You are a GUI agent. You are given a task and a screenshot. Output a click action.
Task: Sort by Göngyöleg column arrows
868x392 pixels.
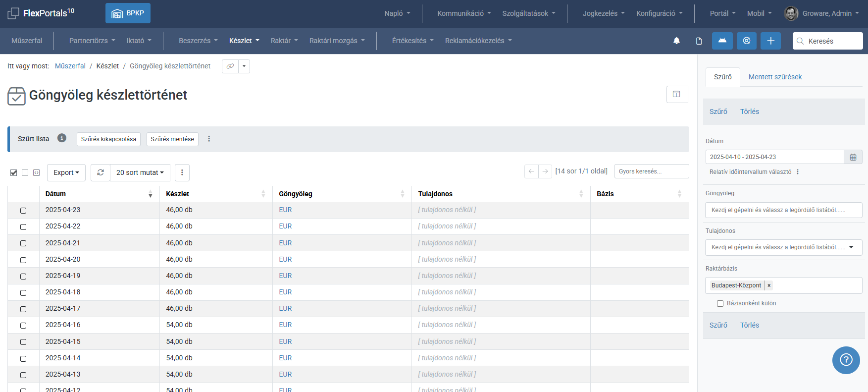click(x=402, y=194)
